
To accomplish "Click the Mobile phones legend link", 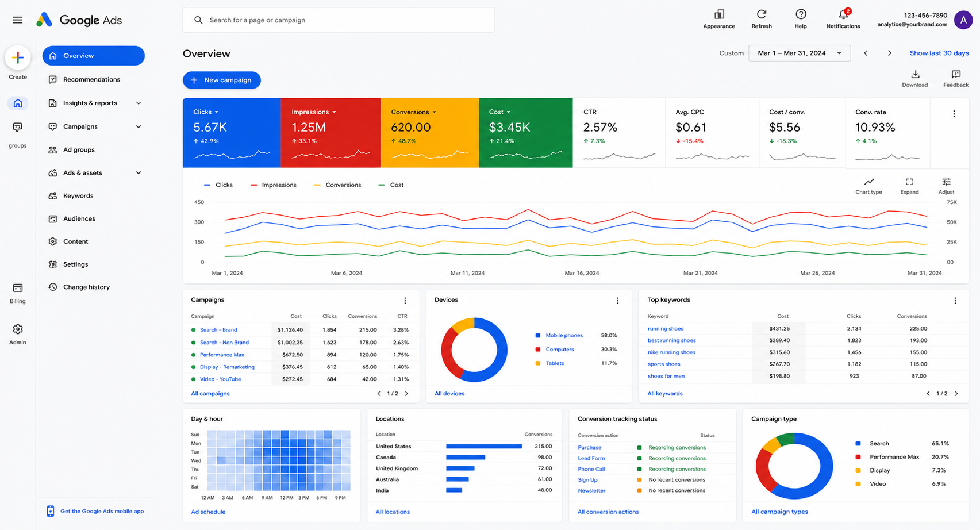I will click(x=564, y=335).
